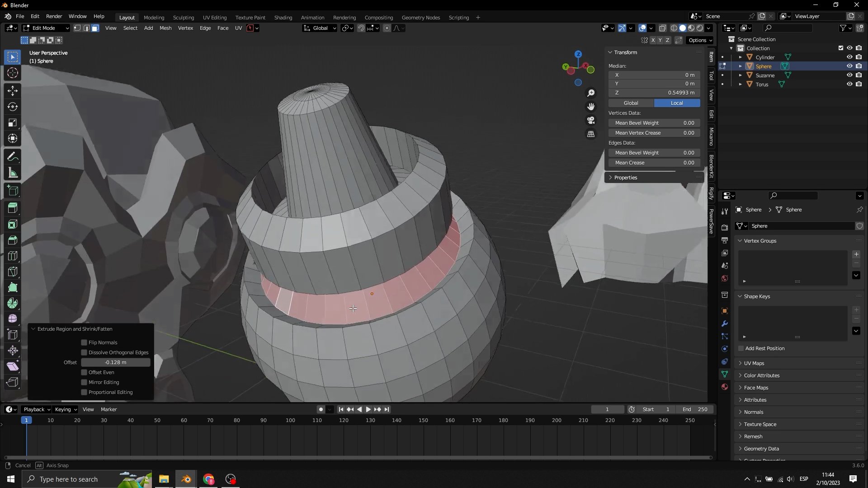
Task: Switch viewport to Wireframe shading mode
Action: tap(674, 28)
